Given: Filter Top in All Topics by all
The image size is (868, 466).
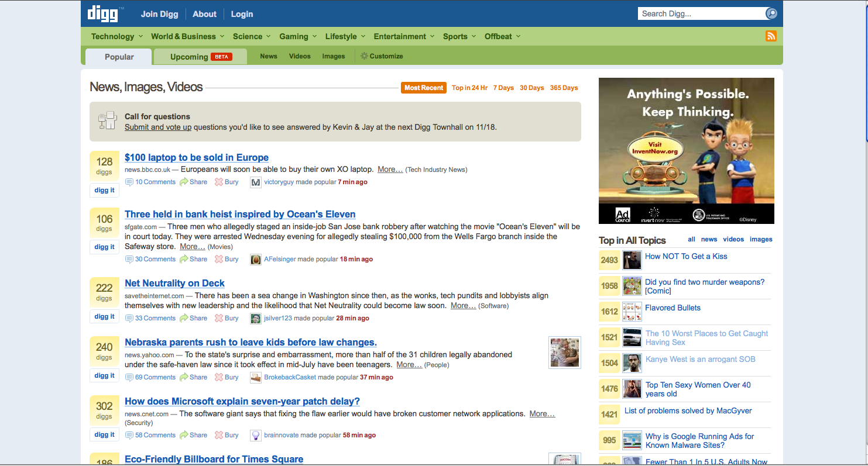Looking at the screenshot, I should point(691,239).
